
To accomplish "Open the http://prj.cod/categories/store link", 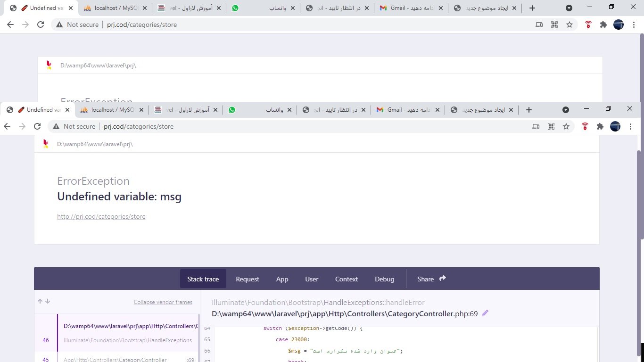I will click(101, 216).
